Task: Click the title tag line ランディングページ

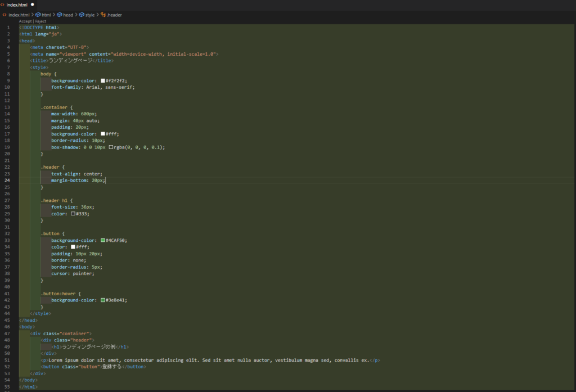Action: pyautogui.click(x=71, y=61)
